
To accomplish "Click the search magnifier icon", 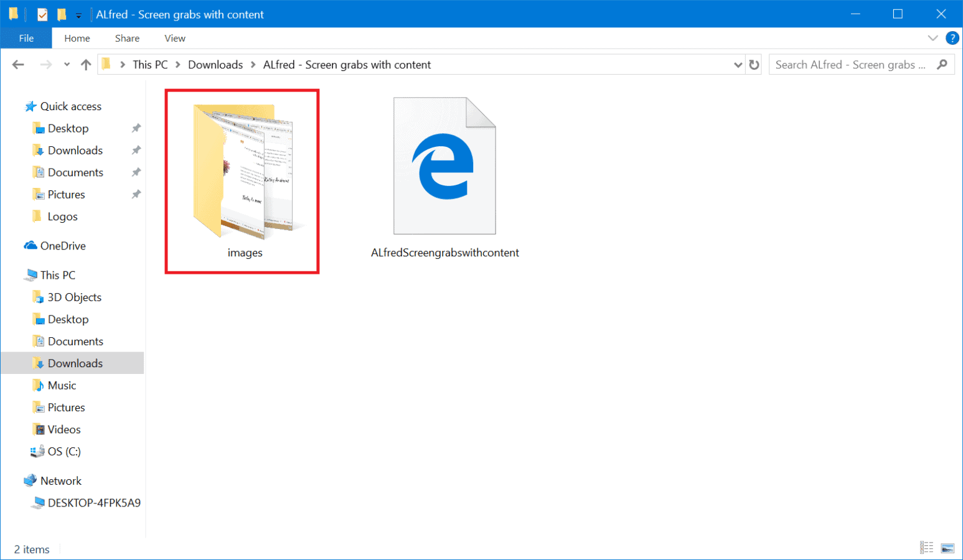I will coord(941,64).
